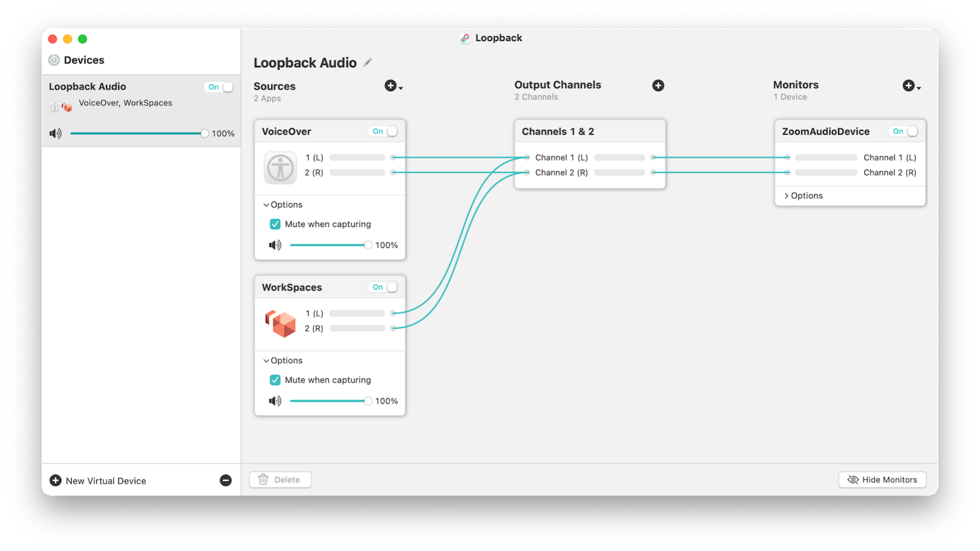Click the WorkSpaces volume slider
This screenshot has width=980, height=551.
click(331, 401)
